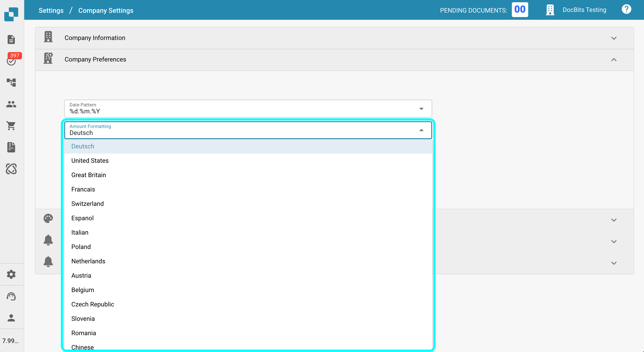Click the Settings breadcrumb link
Viewport: 644px width, 352px height.
pyautogui.click(x=51, y=10)
